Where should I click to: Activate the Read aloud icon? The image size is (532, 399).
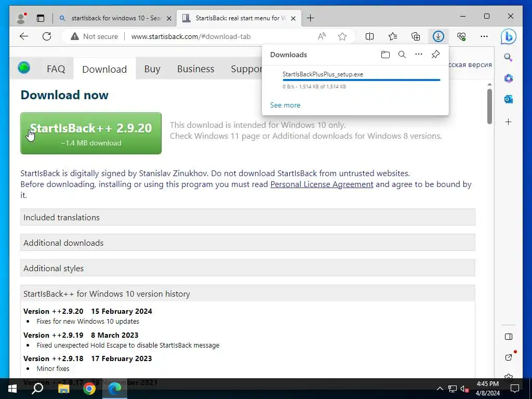322,36
